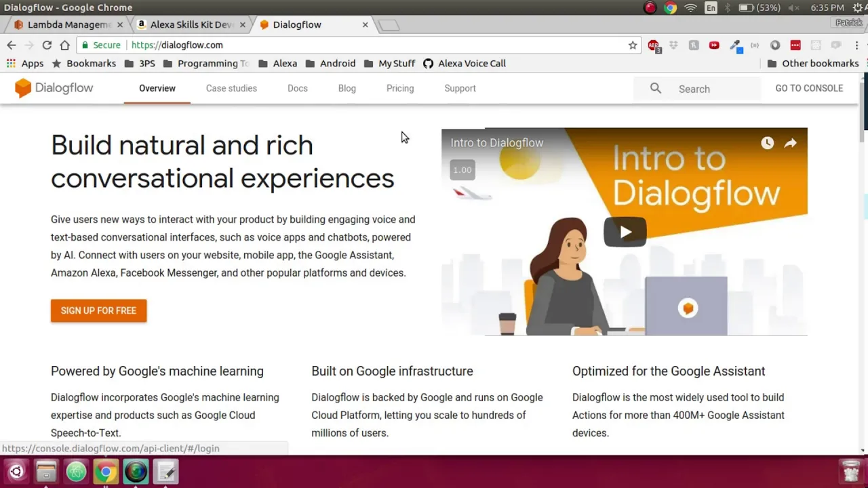
Task: Click the Dialogflow logo in site header
Action: coord(54,88)
